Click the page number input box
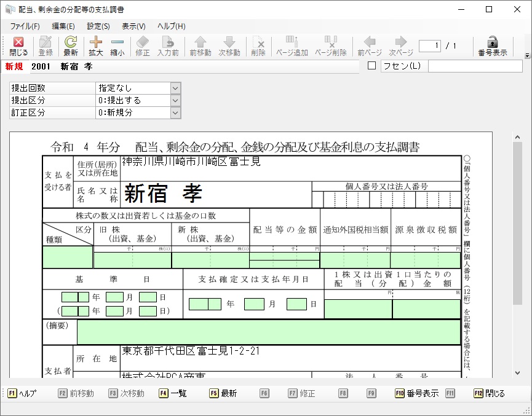 tap(429, 46)
